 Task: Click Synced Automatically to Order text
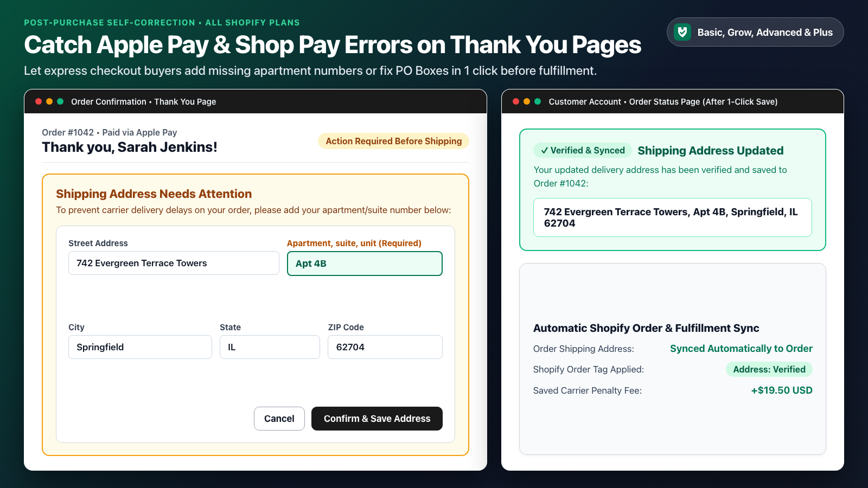coord(741,349)
